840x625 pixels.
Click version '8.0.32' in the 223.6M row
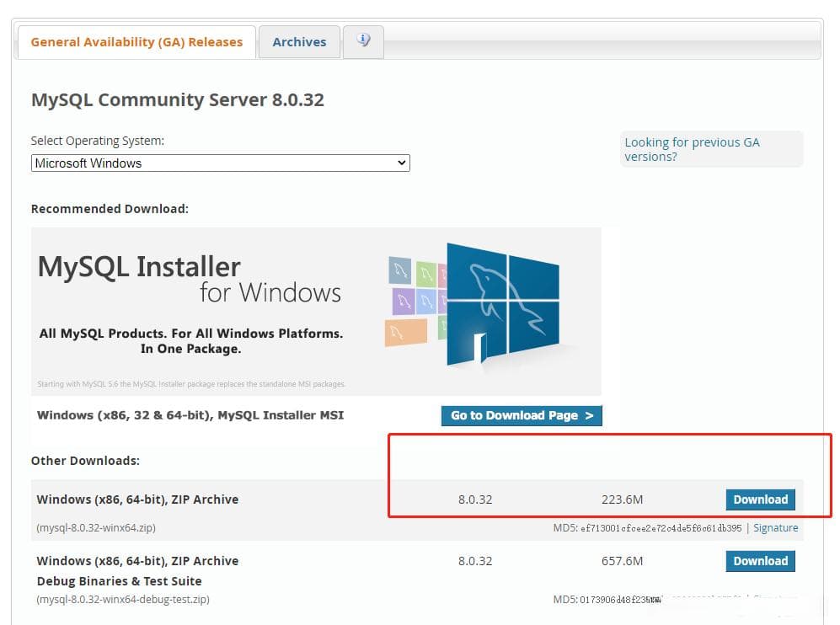474,499
